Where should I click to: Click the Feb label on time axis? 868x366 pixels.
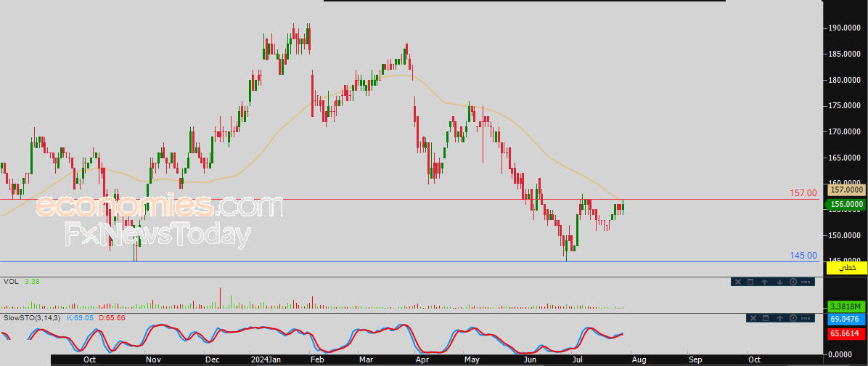point(316,360)
